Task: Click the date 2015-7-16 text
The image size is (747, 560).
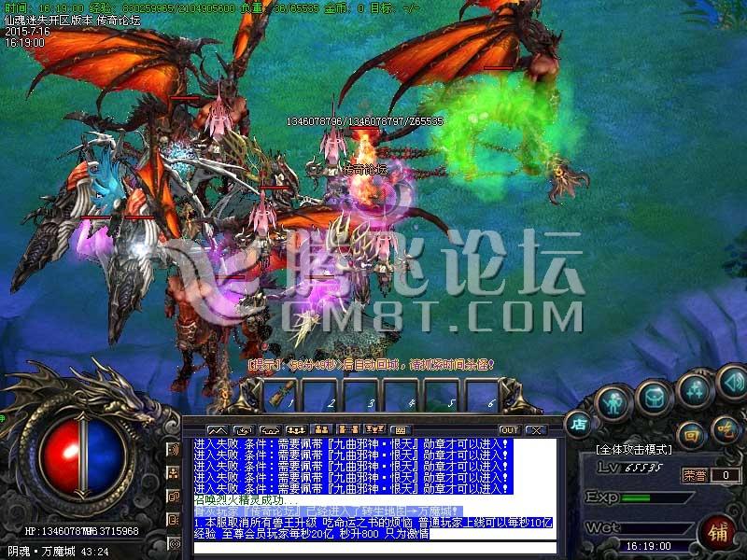Action: click(27, 32)
